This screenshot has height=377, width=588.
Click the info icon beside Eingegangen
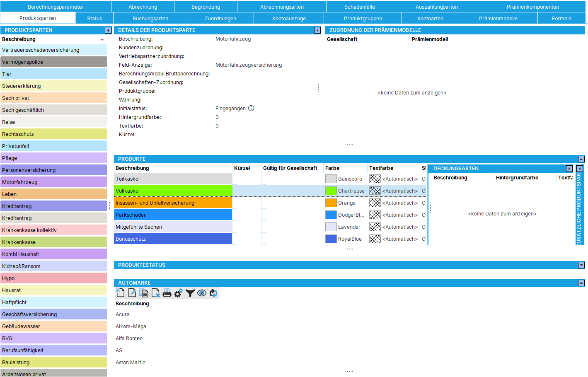tap(251, 108)
